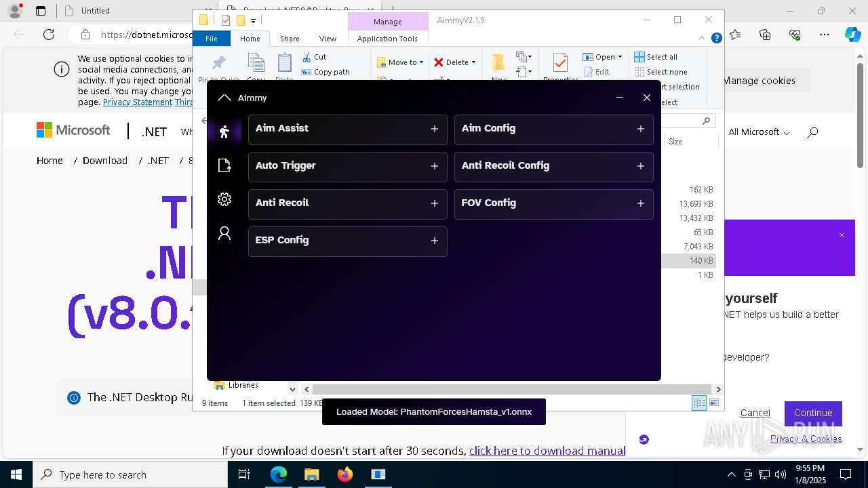Refresh the Edge browser page

tap(49, 35)
